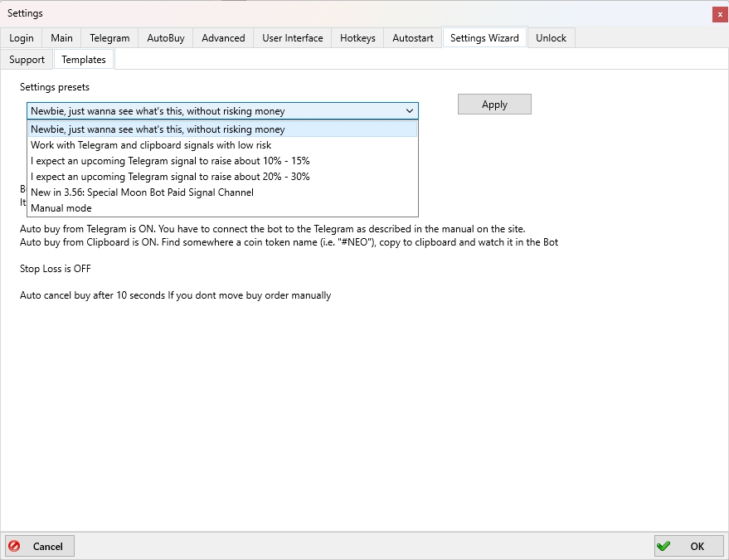Switch to the Main tab
729x560 pixels.
(x=61, y=38)
